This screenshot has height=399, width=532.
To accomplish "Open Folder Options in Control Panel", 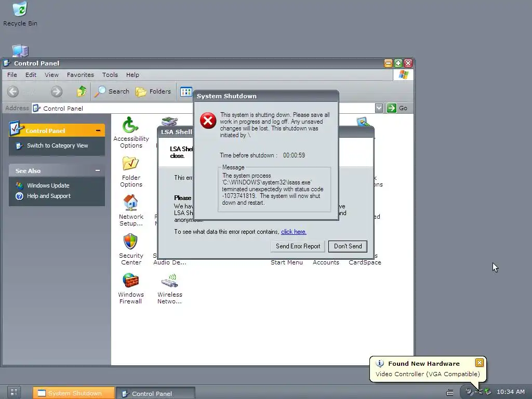I will pos(130,171).
